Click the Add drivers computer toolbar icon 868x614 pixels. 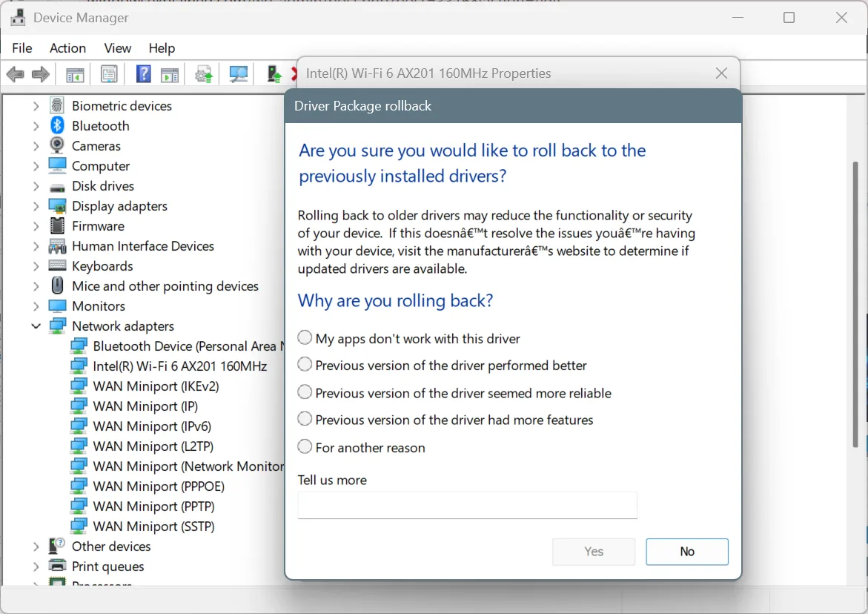[274, 74]
